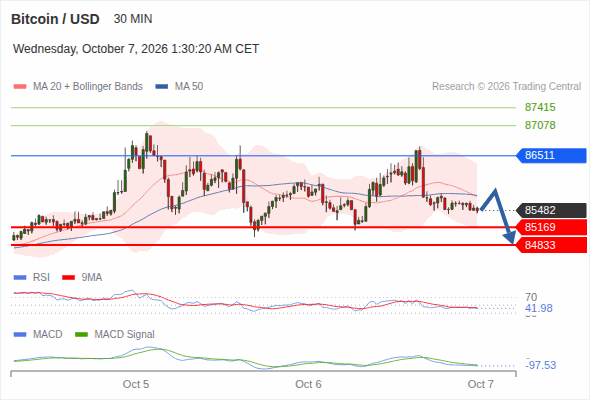Click the MACD legend color swatch

point(20,335)
